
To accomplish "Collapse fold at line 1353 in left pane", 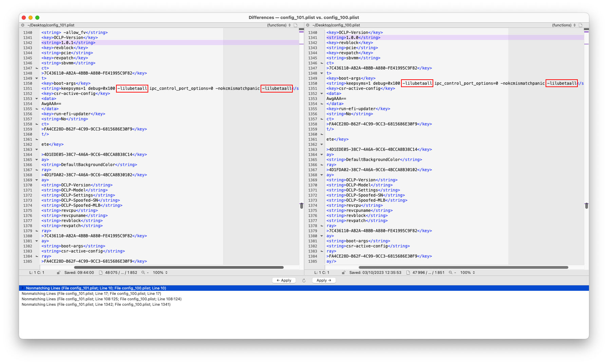I will [37, 99].
